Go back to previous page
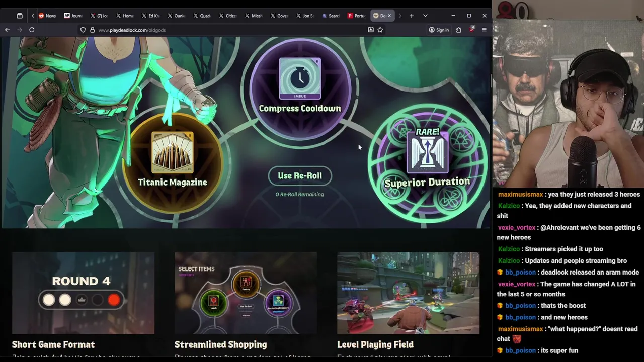 pyautogui.click(x=8, y=30)
